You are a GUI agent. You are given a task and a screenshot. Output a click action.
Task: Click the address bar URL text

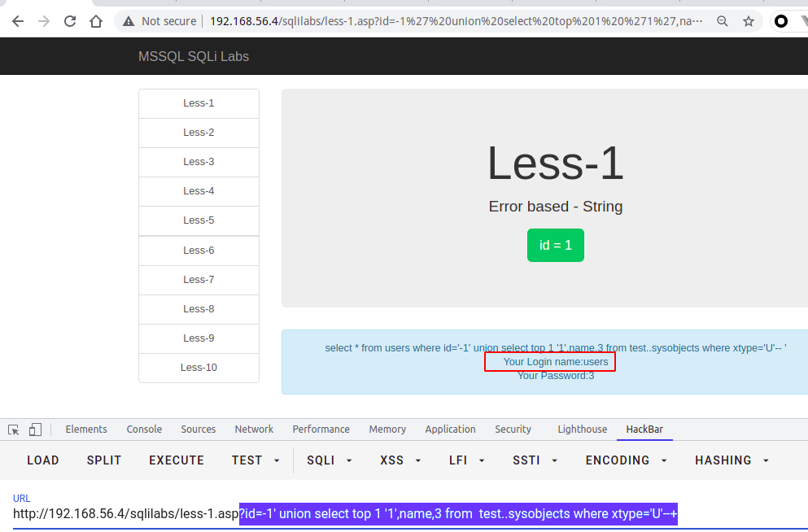coord(456,21)
